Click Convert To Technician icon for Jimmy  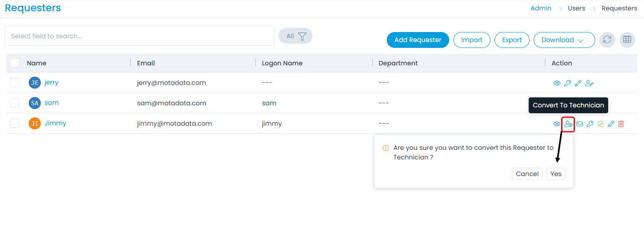click(x=568, y=124)
